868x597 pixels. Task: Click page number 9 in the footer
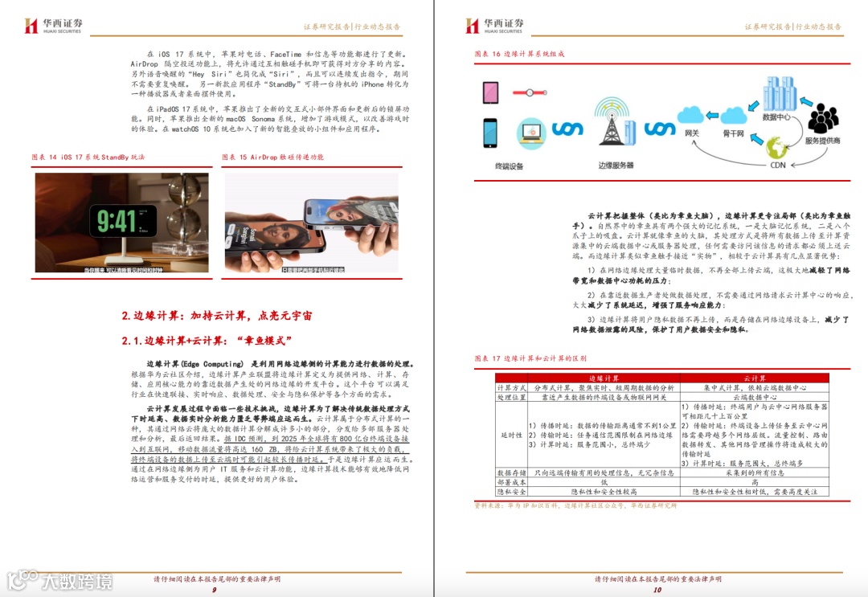click(215, 590)
